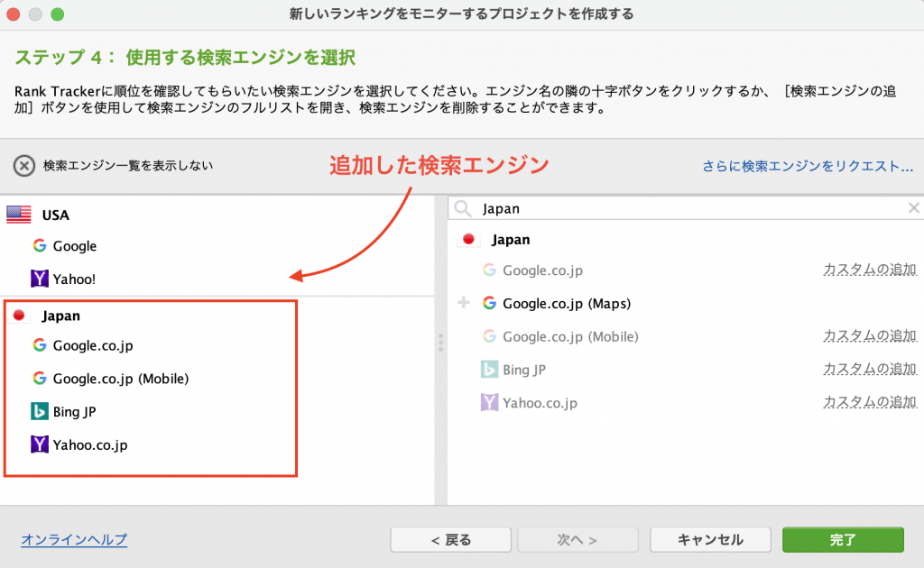Click the Google icon under USA

[x=40, y=245]
